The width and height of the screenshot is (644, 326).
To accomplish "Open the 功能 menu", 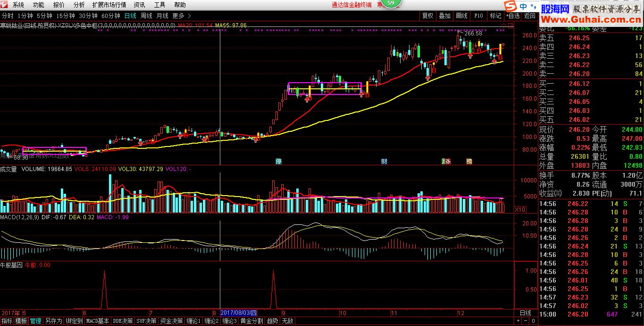I will [39, 5].
